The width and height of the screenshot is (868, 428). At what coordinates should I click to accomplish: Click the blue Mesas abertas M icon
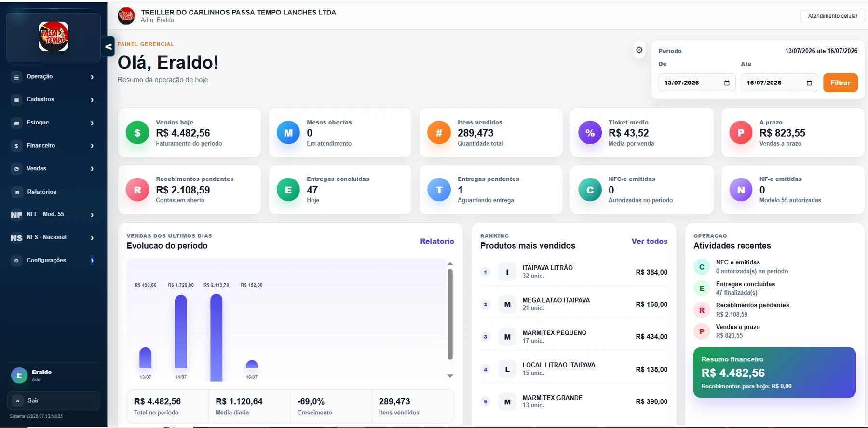288,133
